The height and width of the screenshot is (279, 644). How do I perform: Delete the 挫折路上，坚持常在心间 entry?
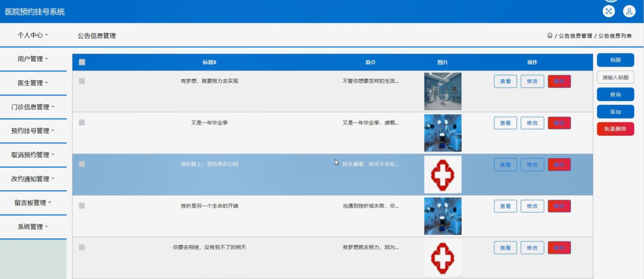559,165
